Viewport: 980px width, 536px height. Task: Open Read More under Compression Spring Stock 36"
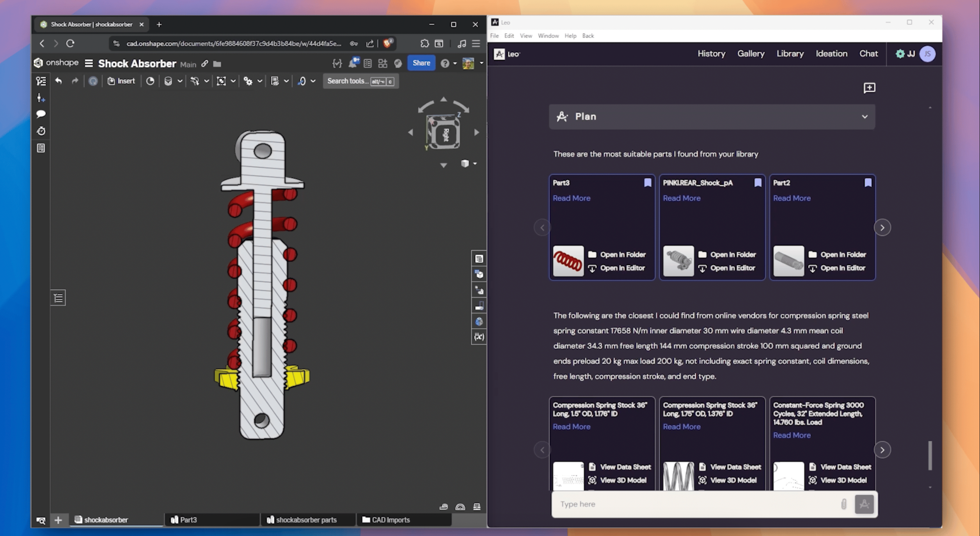click(572, 426)
